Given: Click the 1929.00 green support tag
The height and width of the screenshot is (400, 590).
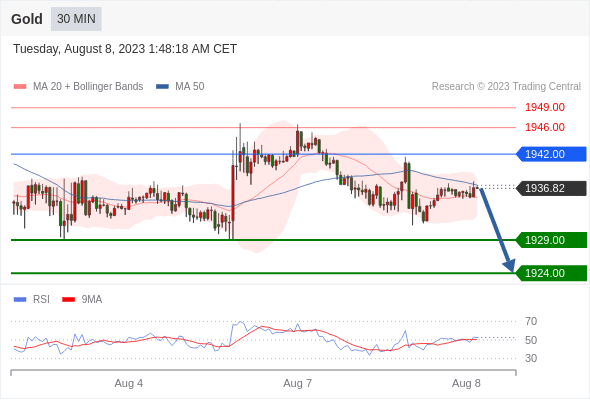Looking at the screenshot, I should point(551,240).
